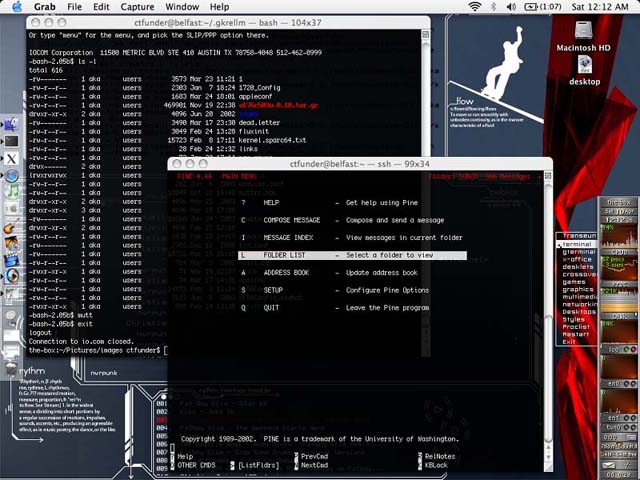Image resolution: width=640 pixels, height=480 pixels.
Task: Open the iMovie clapperboard Dock icon
Action: point(11,260)
